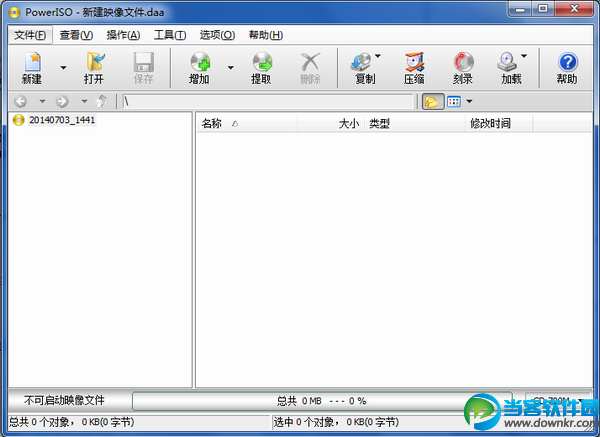Image resolution: width=600 pixels, height=437 pixels.
Task: Open help with 帮助 question-mark icon
Action: [567, 62]
